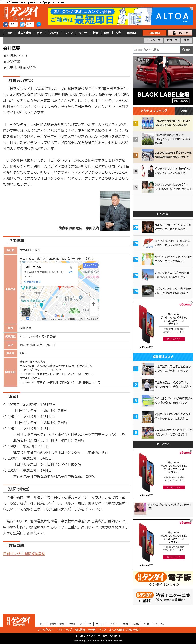
Task: Open rank 5 クレラップCM article
Action: (x=163, y=187)
